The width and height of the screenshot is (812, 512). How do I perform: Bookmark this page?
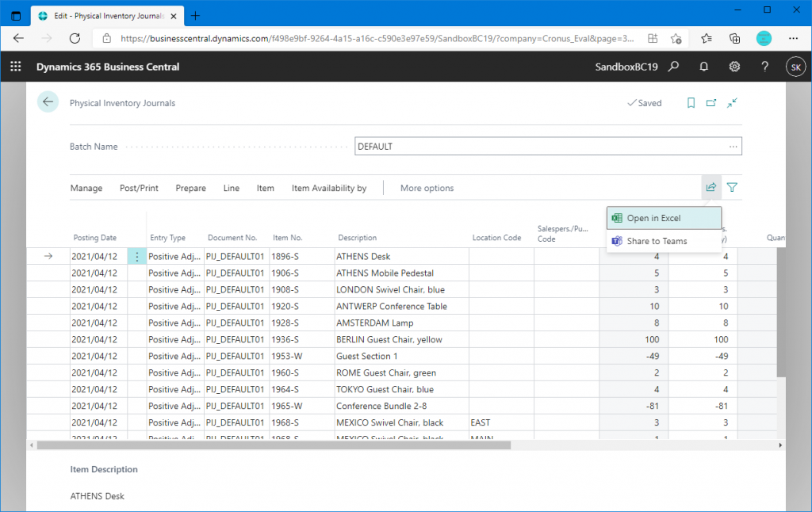click(x=691, y=103)
